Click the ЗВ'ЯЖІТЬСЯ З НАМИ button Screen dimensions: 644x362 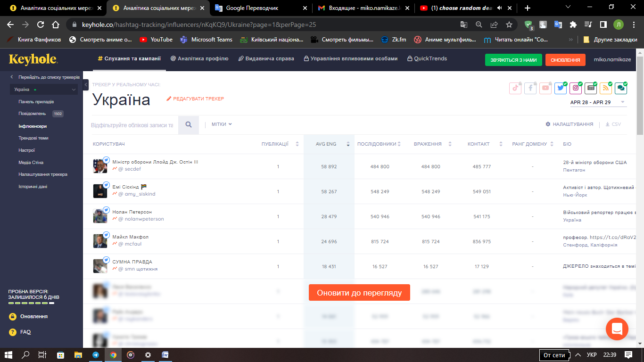click(513, 60)
